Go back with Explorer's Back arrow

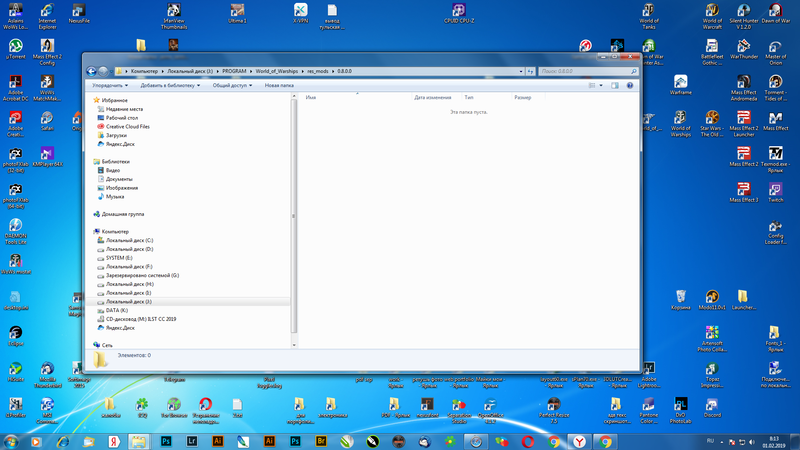(91, 71)
